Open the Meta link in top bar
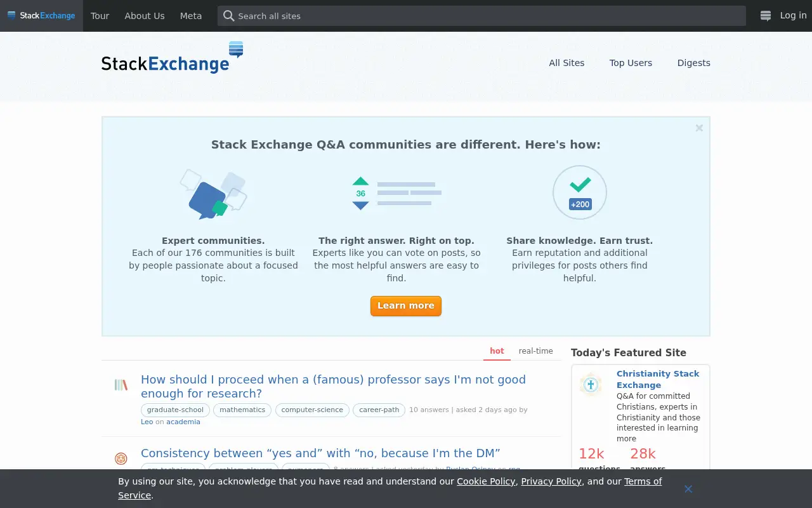Image resolution: width=812 pixels, height=508 pixels. click(191, 16)
